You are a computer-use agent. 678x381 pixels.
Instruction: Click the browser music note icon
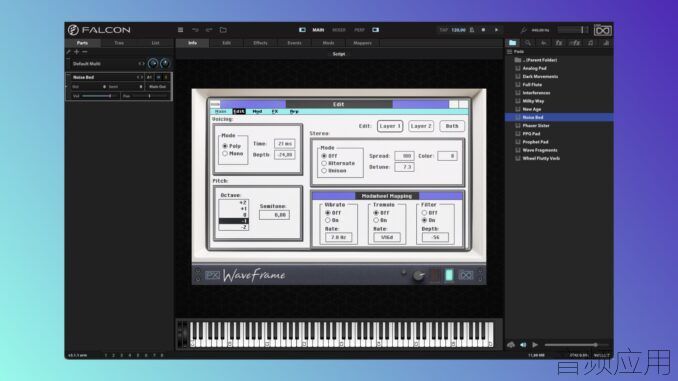[x=591, y=43]
